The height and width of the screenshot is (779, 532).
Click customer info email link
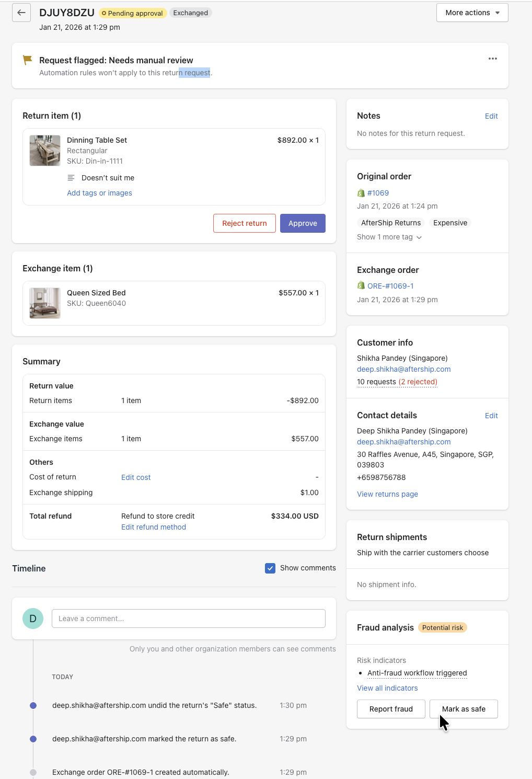click(404, 369)
